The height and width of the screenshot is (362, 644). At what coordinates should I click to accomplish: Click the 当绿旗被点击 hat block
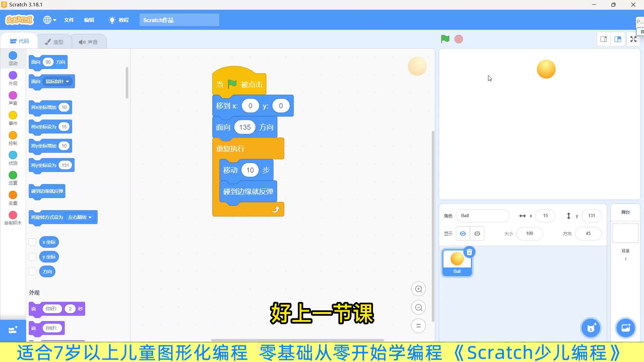(239, 81)
